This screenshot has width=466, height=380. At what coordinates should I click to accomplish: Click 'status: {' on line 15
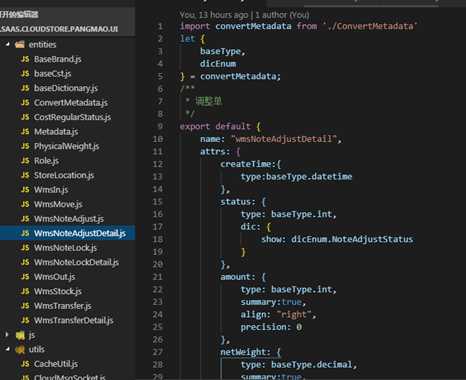(x=243, y=202)
